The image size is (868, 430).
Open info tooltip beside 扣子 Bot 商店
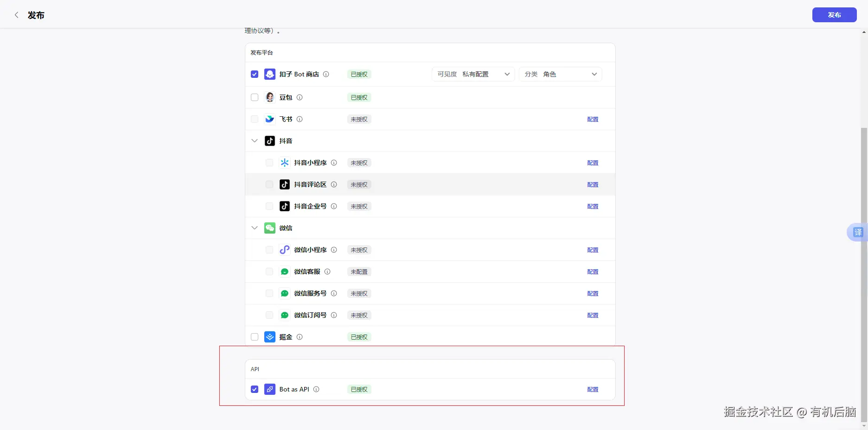point(326,74)
